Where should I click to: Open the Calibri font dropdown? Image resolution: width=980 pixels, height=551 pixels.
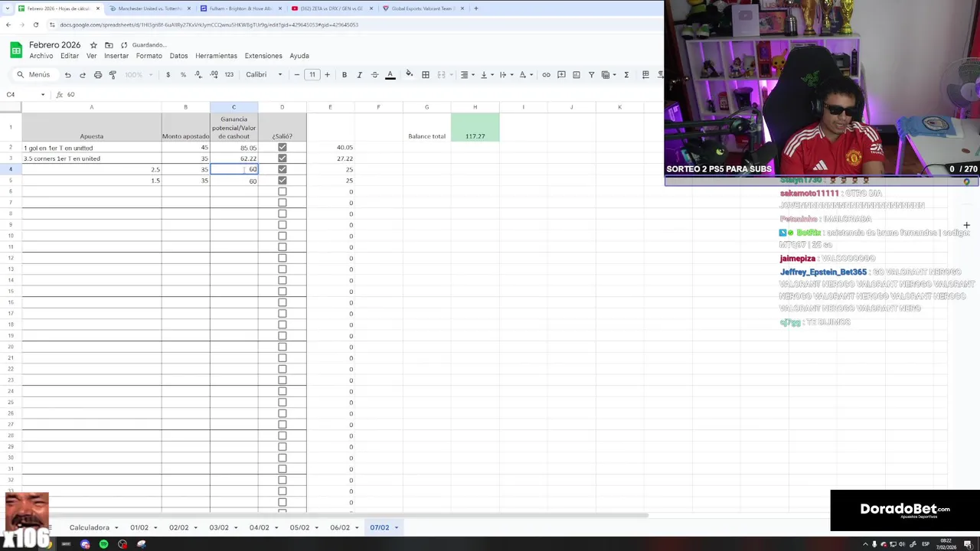coord(263,74)
